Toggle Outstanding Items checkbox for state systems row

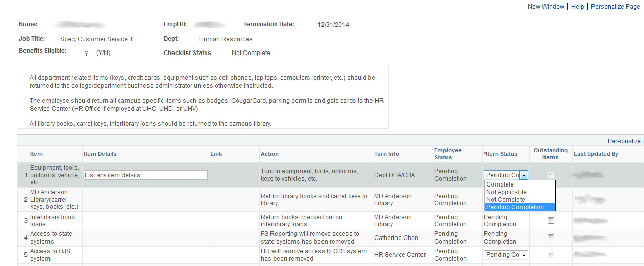(x=551, y=238)
